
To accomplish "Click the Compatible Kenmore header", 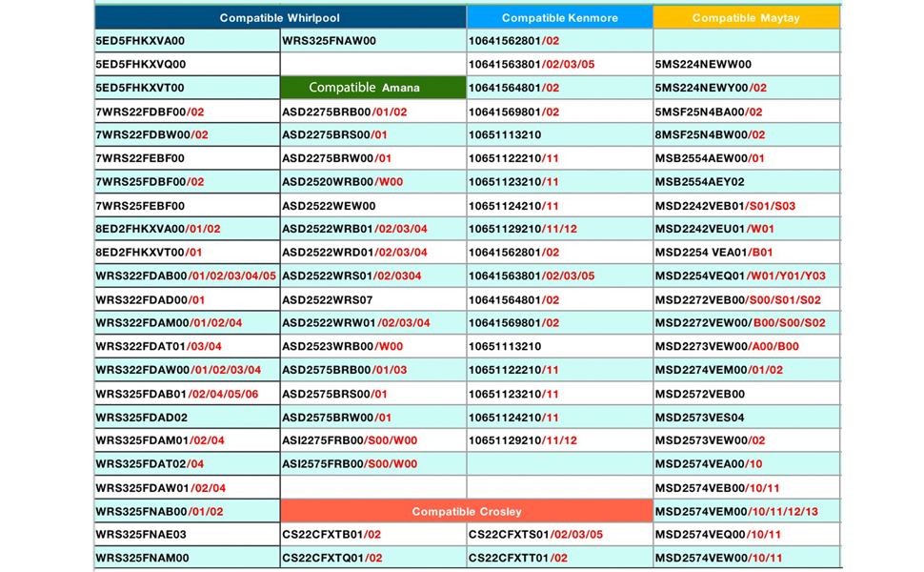I will (x=560, y=18).
